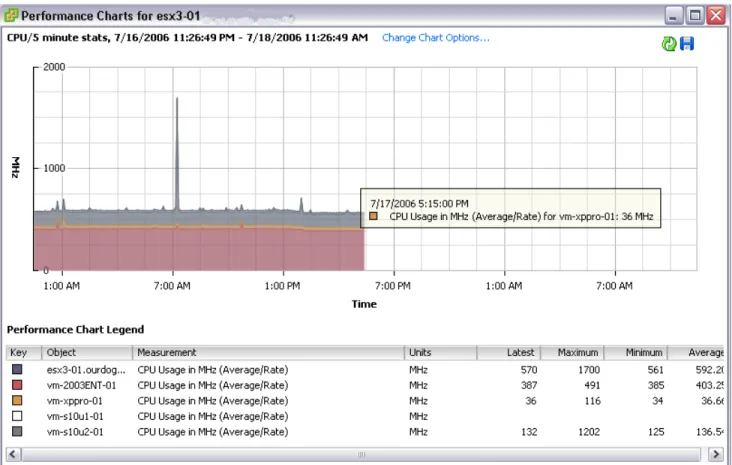This screenshot has height=465, width=732.
Task: Click the green refresh chart icon
Action: click(x=669, y=44)
